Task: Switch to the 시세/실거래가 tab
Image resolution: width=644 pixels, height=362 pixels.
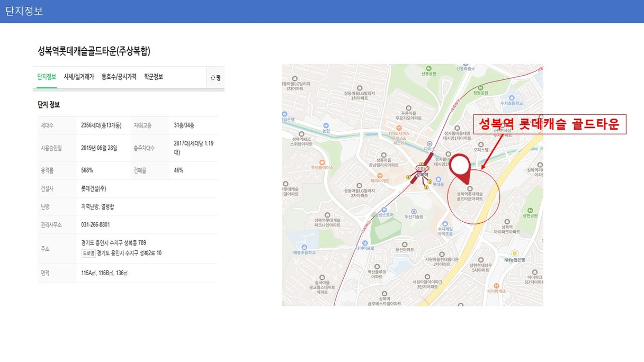Action: point(79,77)
